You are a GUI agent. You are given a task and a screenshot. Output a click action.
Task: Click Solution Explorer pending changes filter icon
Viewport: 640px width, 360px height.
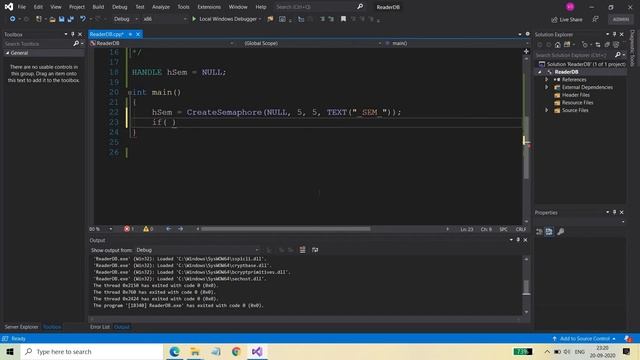point(585,45)
